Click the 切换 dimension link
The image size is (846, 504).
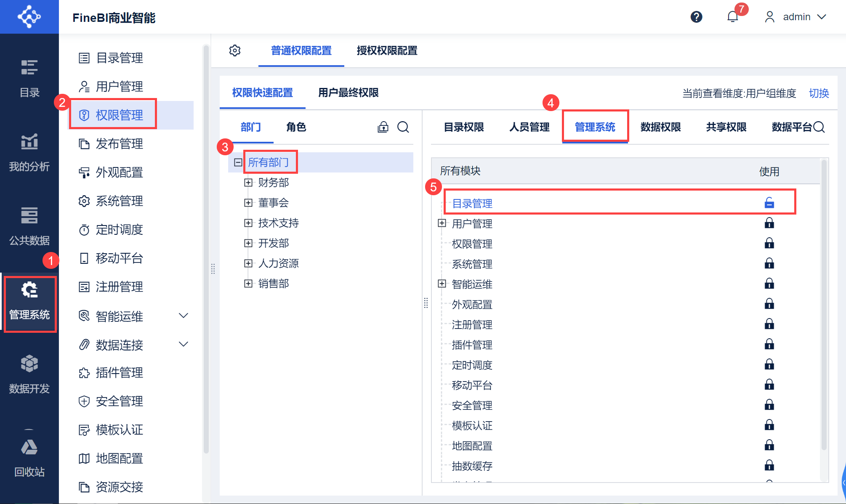tap(819, 93)
